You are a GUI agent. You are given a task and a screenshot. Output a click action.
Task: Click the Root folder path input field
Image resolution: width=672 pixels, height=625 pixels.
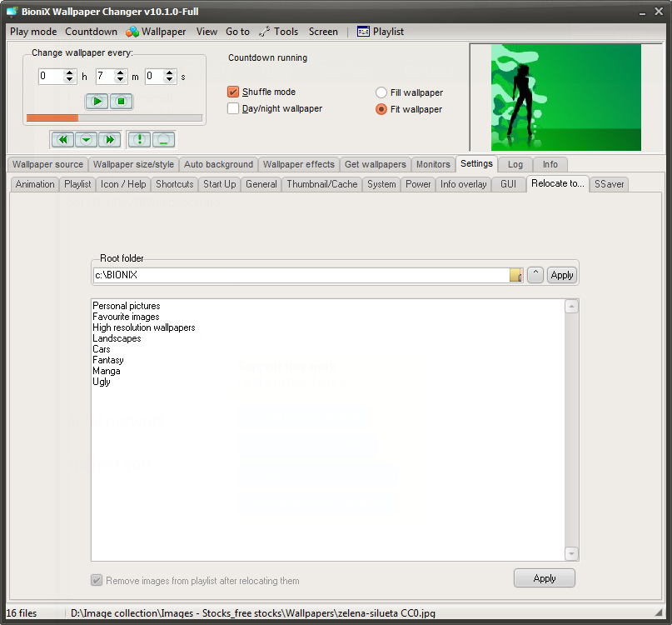[x=301, y=275]
